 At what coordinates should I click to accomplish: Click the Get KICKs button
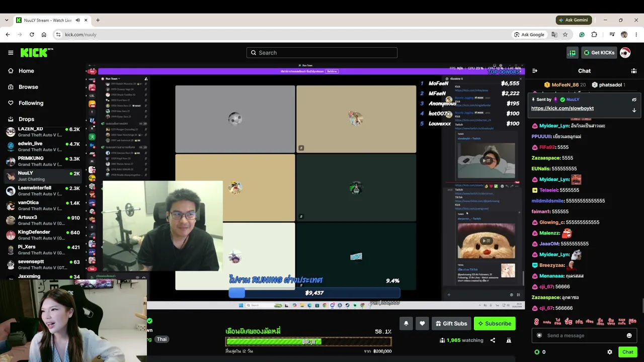pos(599,53)
